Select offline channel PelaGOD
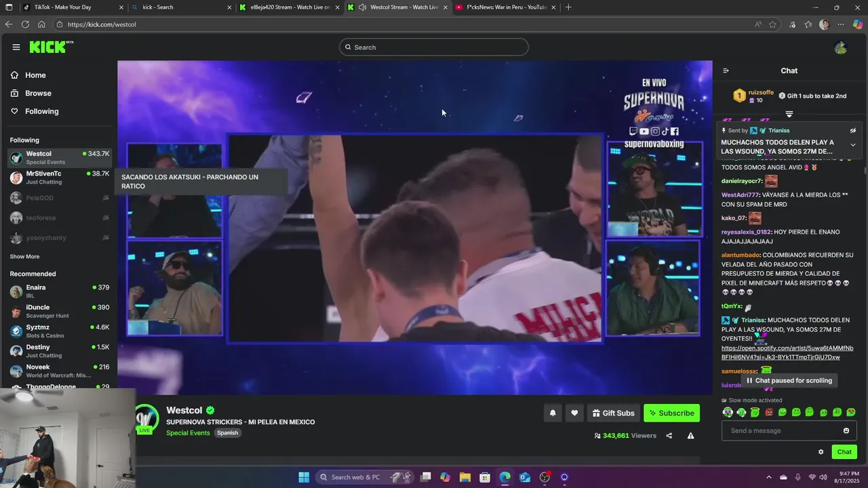 pyautogui.click(x=59, y=198)
